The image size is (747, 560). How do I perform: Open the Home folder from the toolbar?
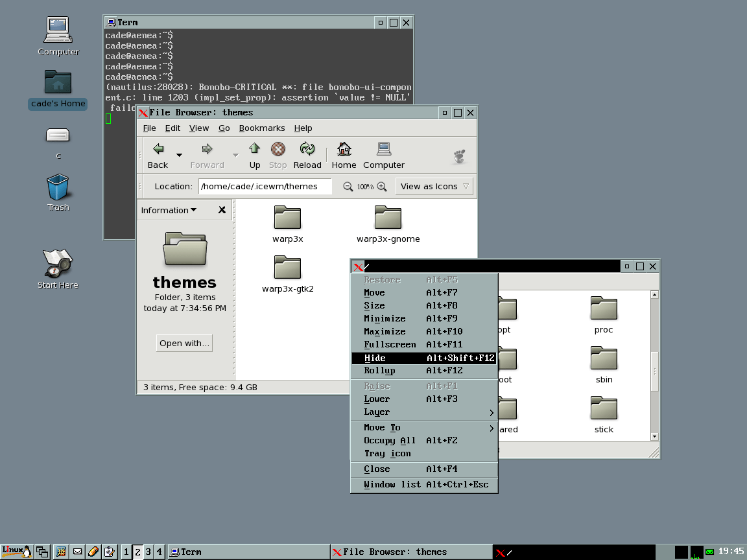pyautogui.click(x=344, y=149)
